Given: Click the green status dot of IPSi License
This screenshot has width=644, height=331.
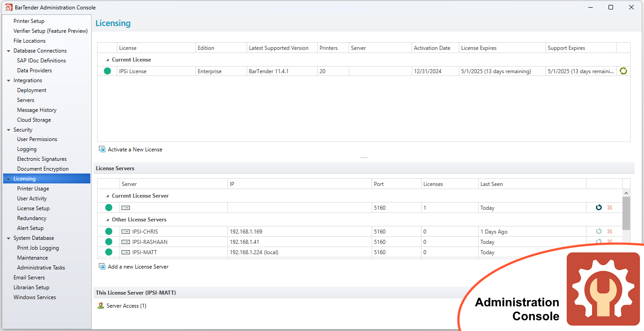Looking at the screenshot, I should coord(107,71).
